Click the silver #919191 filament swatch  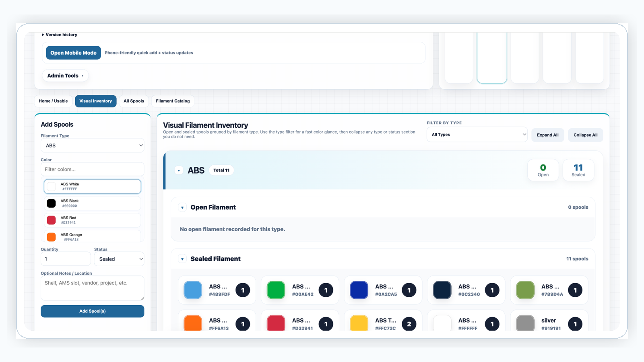coord(525,323)
